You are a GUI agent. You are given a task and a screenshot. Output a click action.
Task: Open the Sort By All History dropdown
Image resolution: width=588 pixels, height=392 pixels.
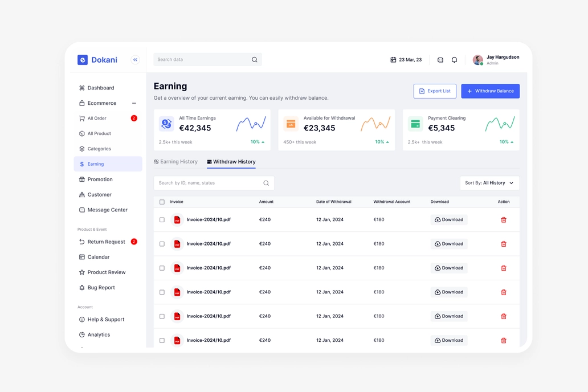(489, 183)
